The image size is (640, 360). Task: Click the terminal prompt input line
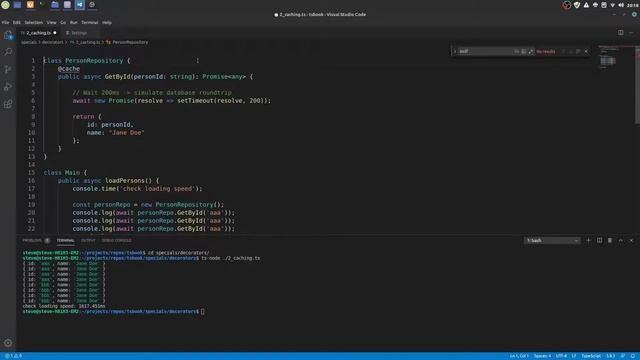114,311
